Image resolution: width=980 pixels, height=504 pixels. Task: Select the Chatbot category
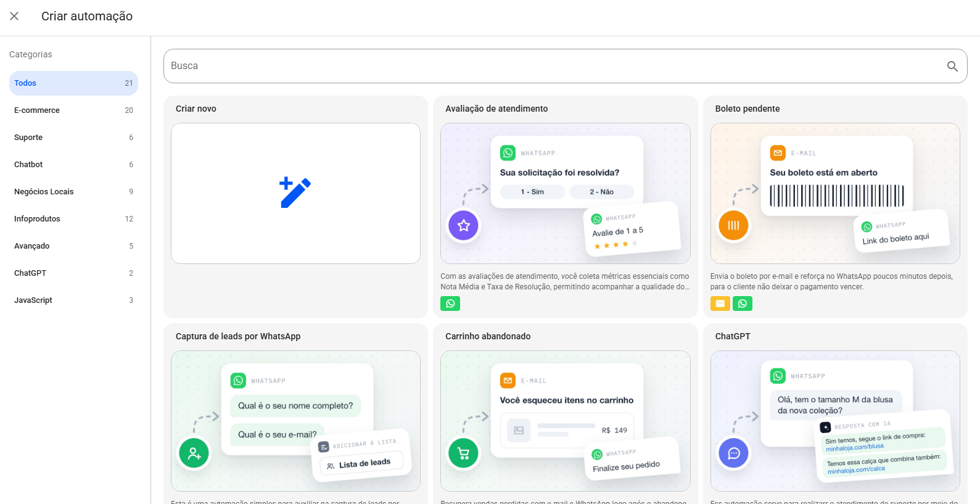pos(73,165)
